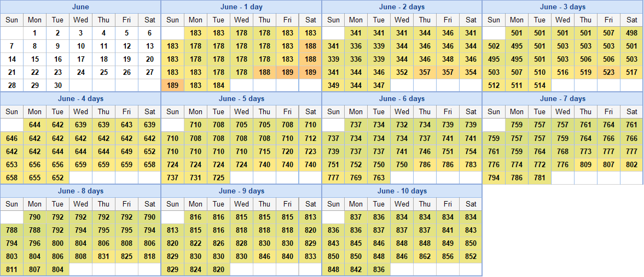Click the 'June - 4 days' calendar title
Screen dimensions: 644x277
80,99
